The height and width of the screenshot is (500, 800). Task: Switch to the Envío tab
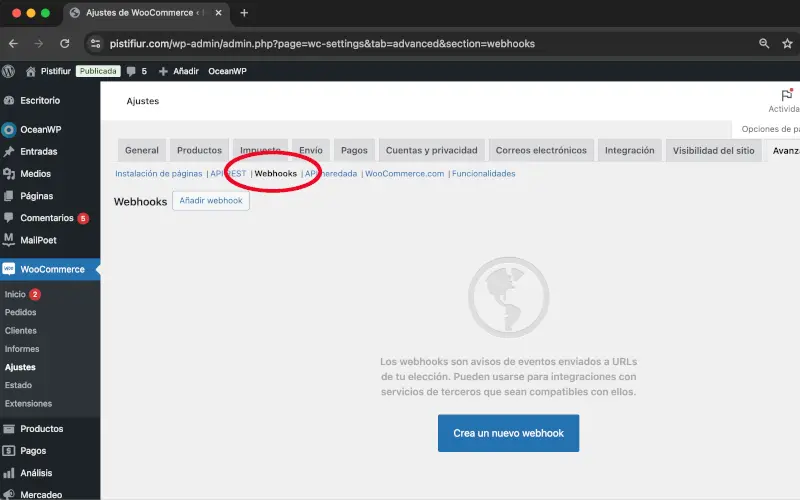point(311,151)
